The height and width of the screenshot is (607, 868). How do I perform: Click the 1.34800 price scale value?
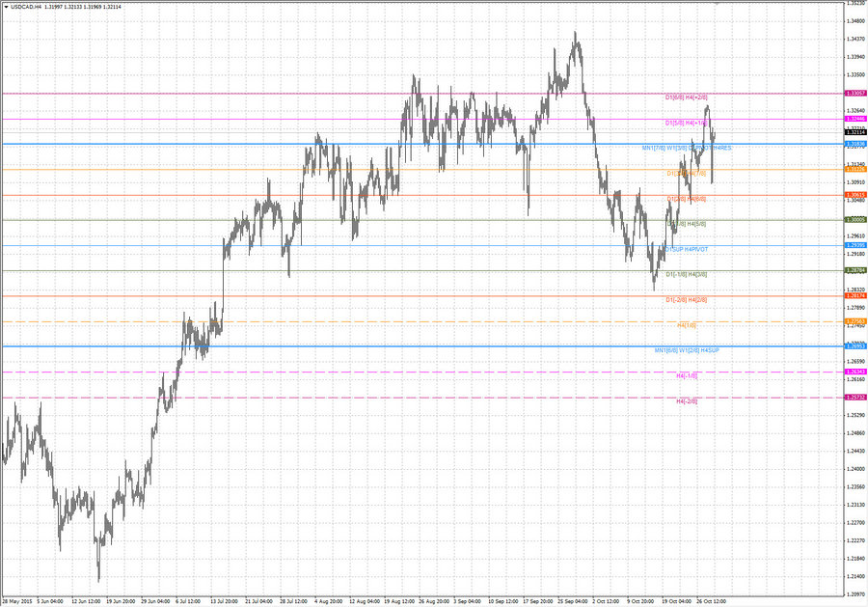pyautogui.click(x=855, y=21)
